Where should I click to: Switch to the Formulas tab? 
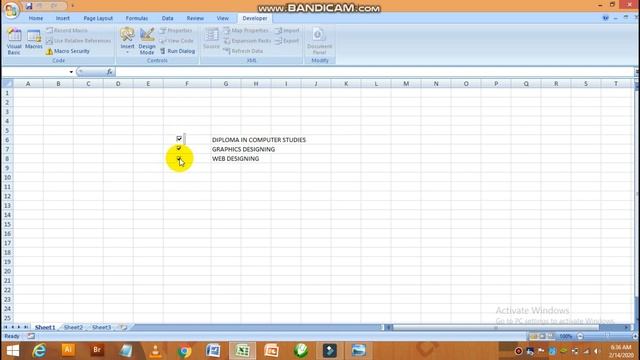tap(137, 18)
